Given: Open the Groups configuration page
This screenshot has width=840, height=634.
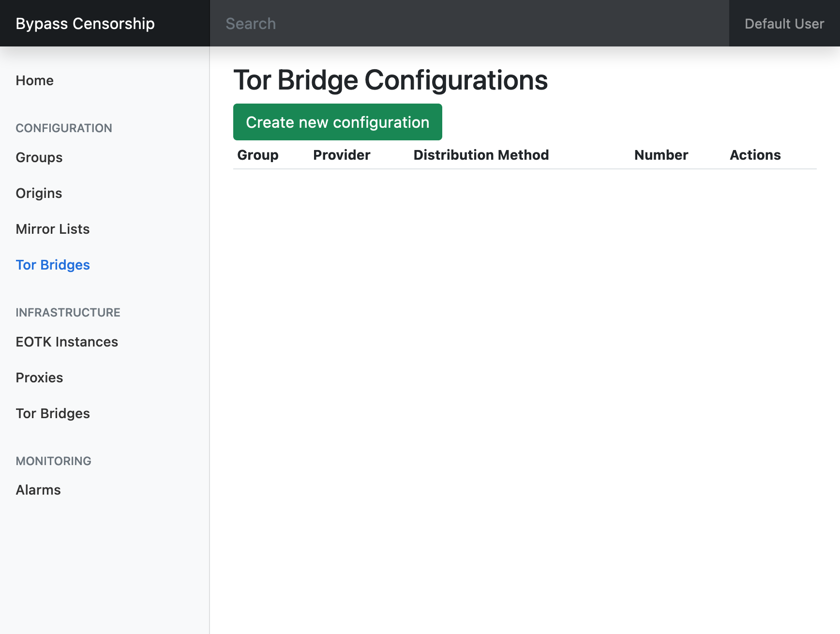Looking at the screenshot, I should pos(39,157).
